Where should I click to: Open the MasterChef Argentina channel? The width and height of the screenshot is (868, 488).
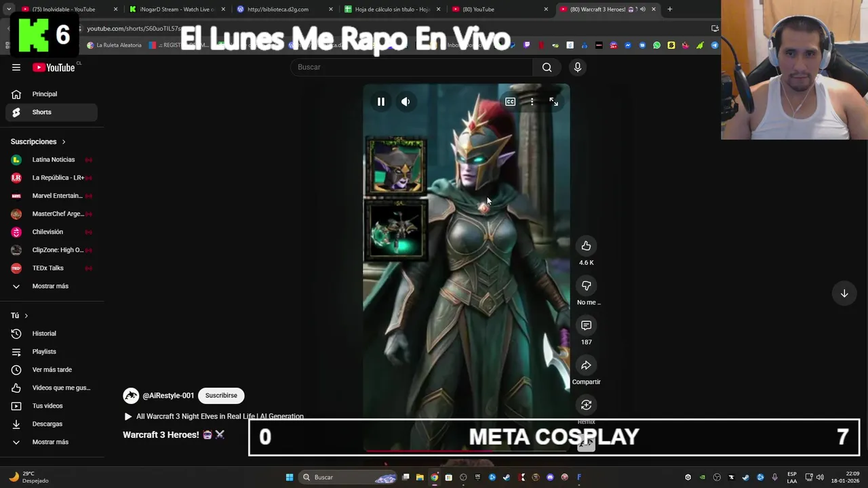pyautogui.click(x=52, y=213)
